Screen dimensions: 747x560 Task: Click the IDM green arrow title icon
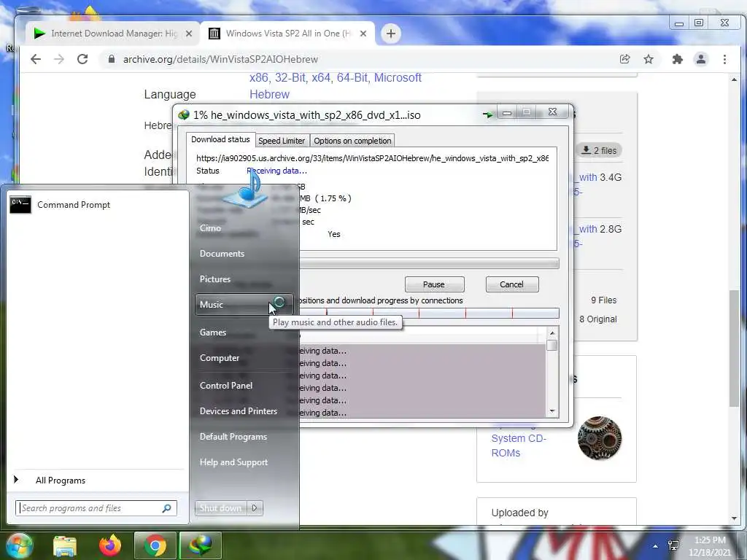click(487, 114)
